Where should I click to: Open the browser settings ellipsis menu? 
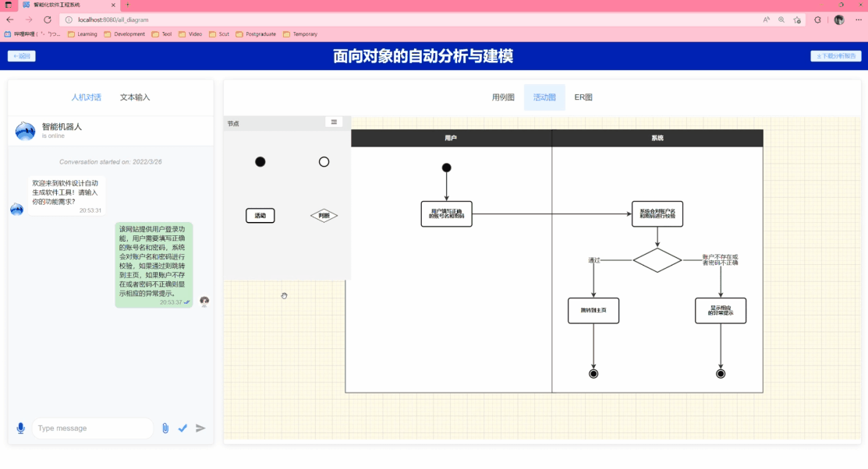tap(858, 19)
